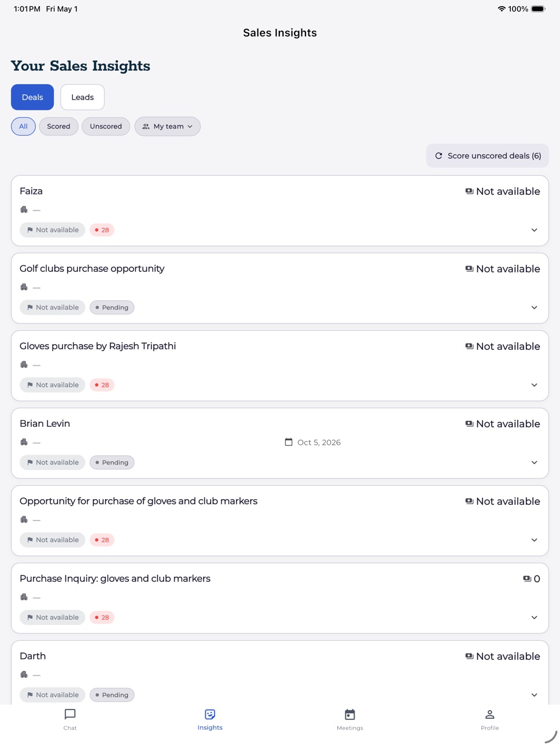Image resolution: width=560 pixels, height=746 pixels.
Task: Click the team people icon in My team
Action: point(146,126)
